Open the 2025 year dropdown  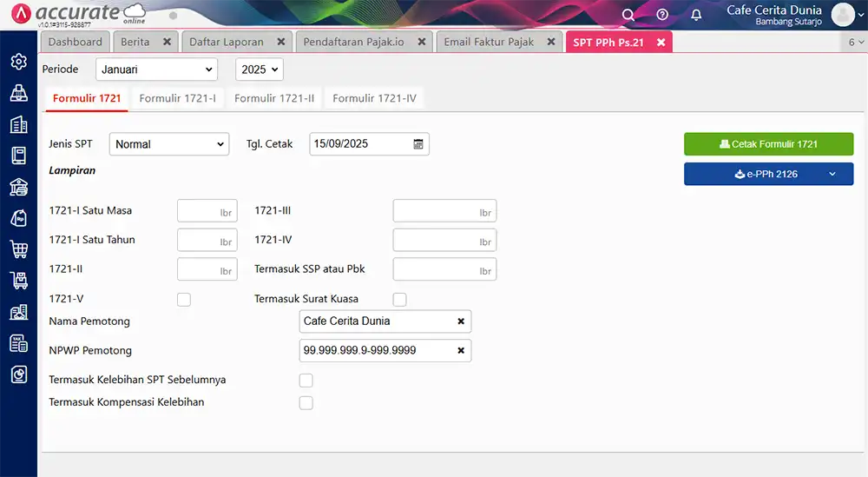pos(259,70)
